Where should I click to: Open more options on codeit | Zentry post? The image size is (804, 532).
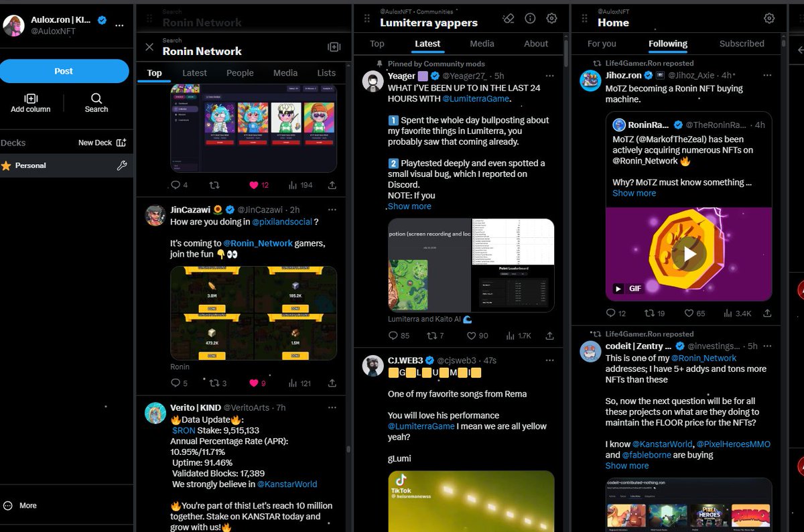pos(766,346)
